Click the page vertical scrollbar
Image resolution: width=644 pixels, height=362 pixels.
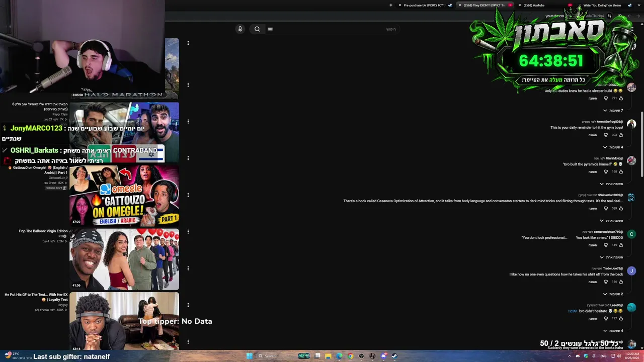641,144
